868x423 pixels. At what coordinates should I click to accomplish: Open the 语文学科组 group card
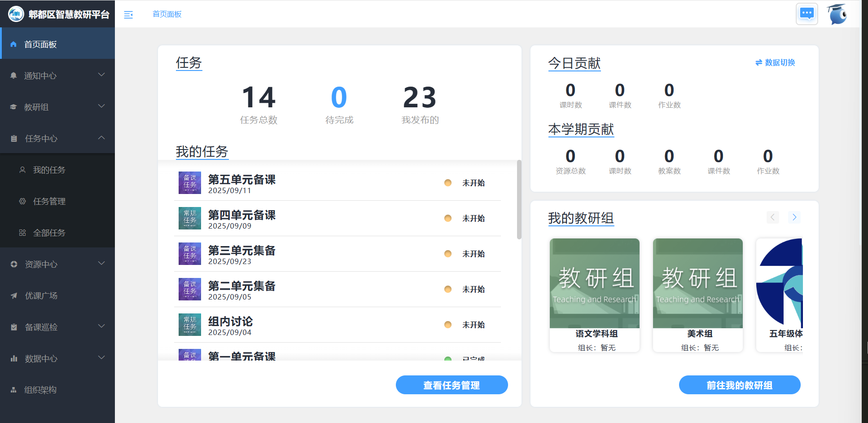coord(594,295)
